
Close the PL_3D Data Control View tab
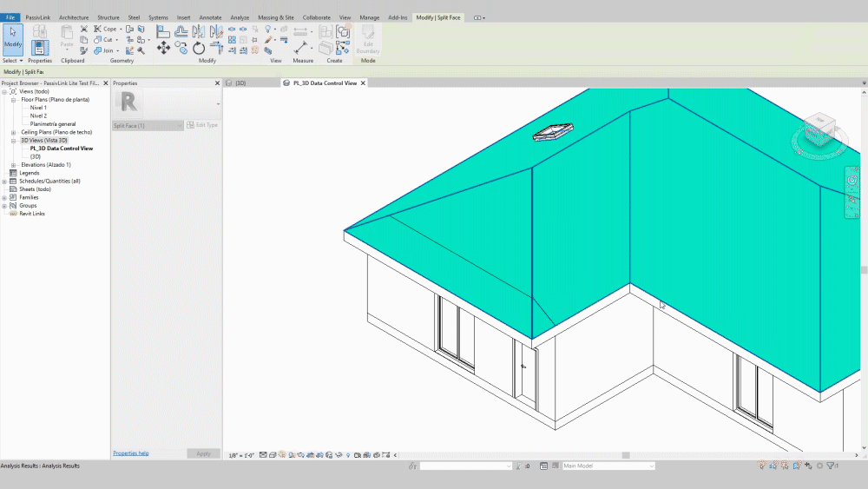click(363, 83)
